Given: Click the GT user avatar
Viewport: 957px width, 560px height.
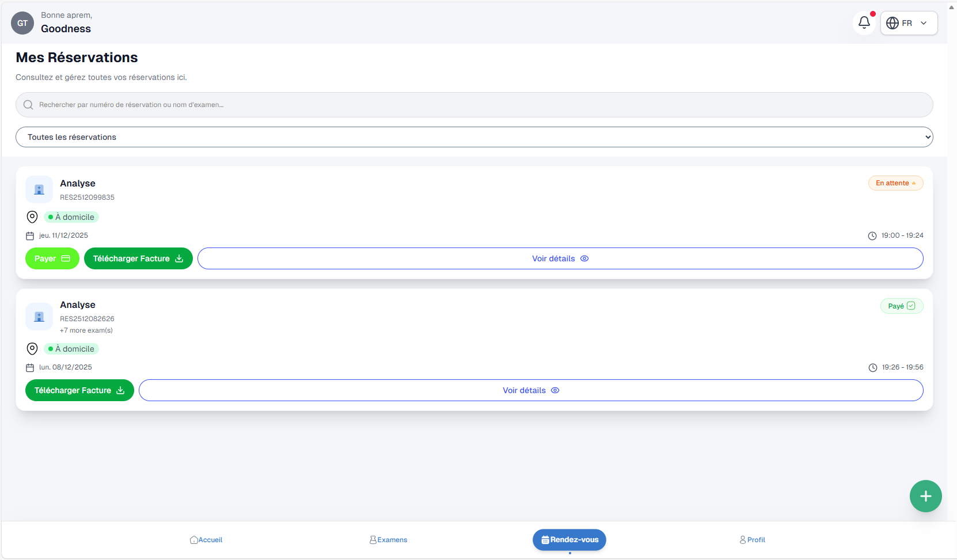Looking at the screenshot, I should click(22, 23).
